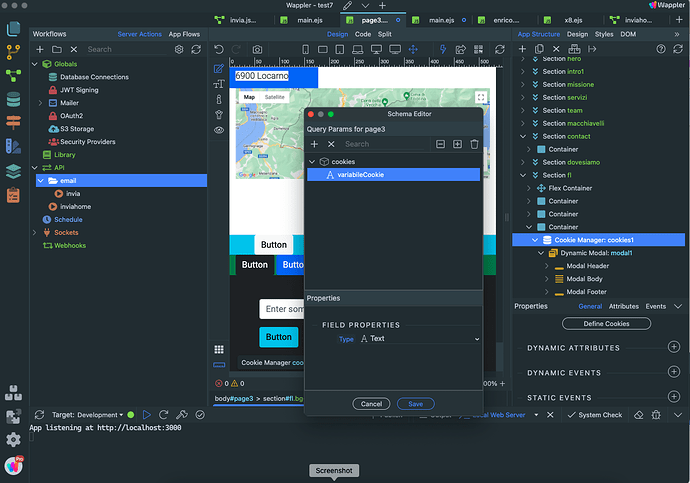Screen dimensions: 690x483
Task: Open the Type dropdown in Field Properties
Action: click(420, 339)
